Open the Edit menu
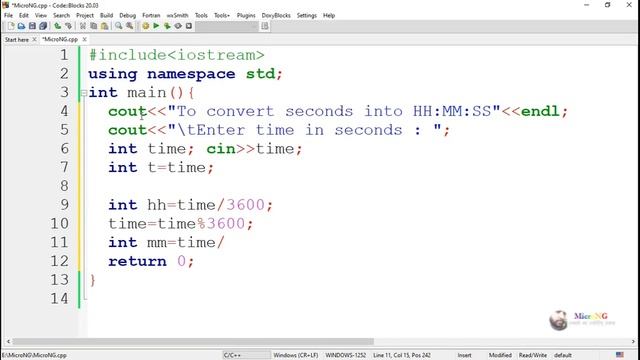Viewport: 640px width, 360px height. pos(24,16)
